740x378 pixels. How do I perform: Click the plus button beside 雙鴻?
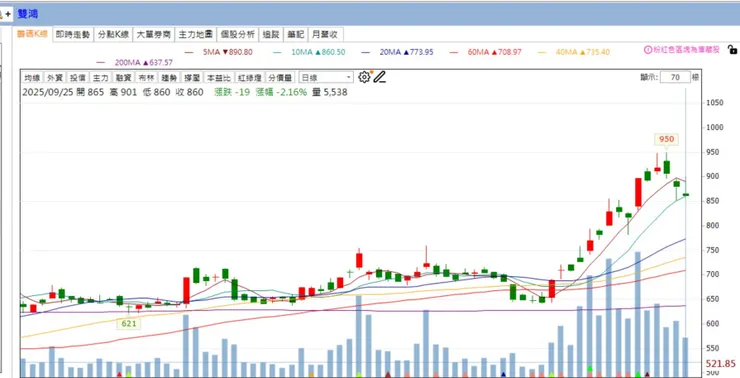coord(8,14)
